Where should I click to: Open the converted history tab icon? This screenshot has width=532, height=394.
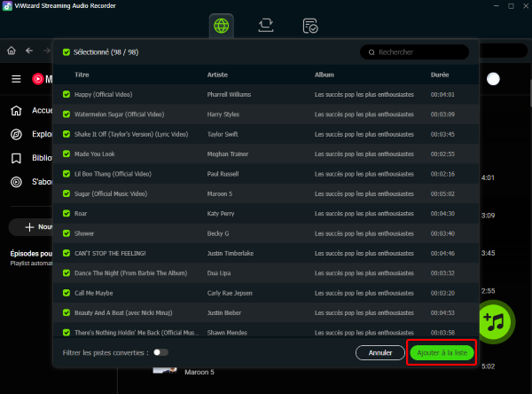tap(310, 26)
